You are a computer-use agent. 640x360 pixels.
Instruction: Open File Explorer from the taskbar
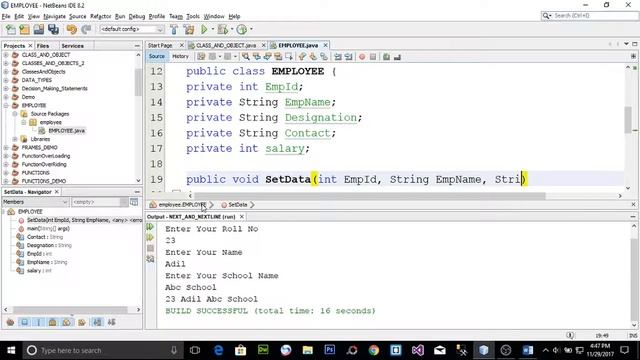pyautogui.click(x=307, y=350)
